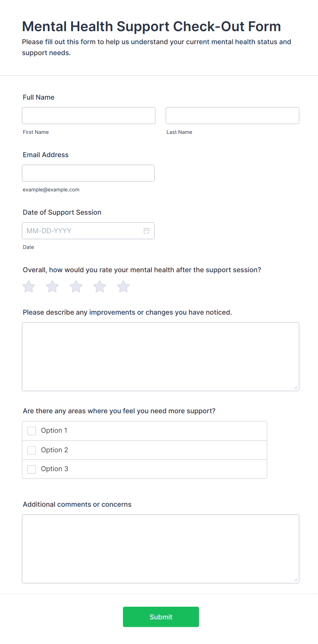Enable the Option 2 checkbox

tap(31, 450)
